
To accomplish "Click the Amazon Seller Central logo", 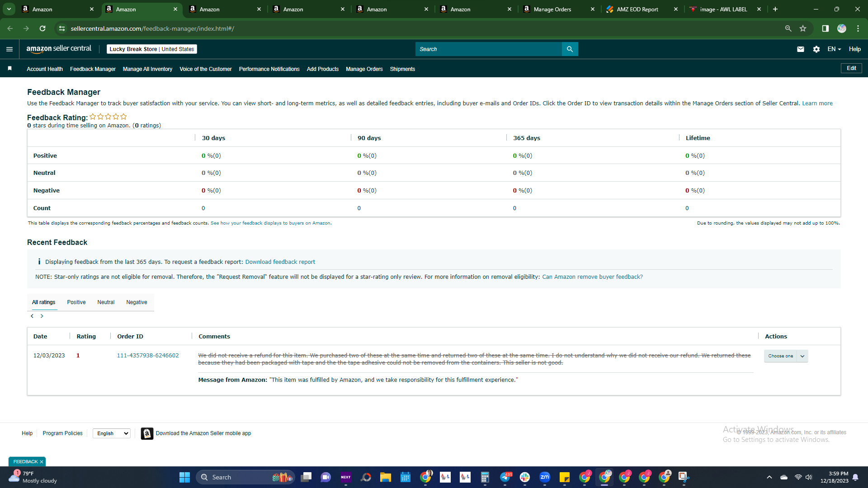I will [59, 49].
